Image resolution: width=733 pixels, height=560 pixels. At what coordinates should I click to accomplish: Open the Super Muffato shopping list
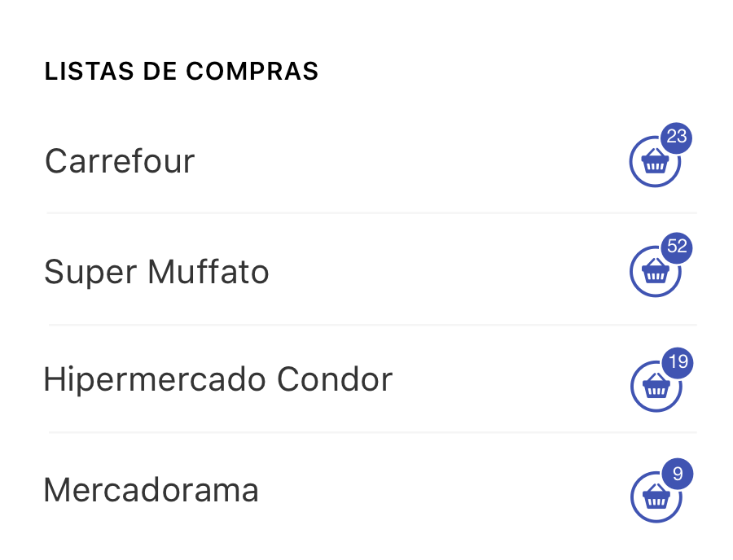[x=156, y=272]
